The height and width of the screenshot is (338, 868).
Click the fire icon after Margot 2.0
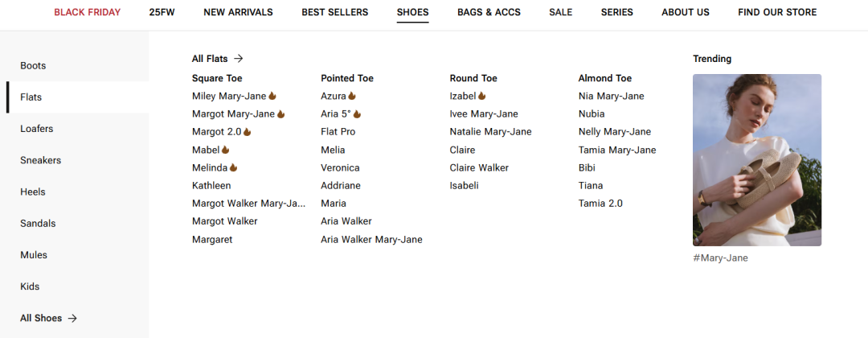248,132
